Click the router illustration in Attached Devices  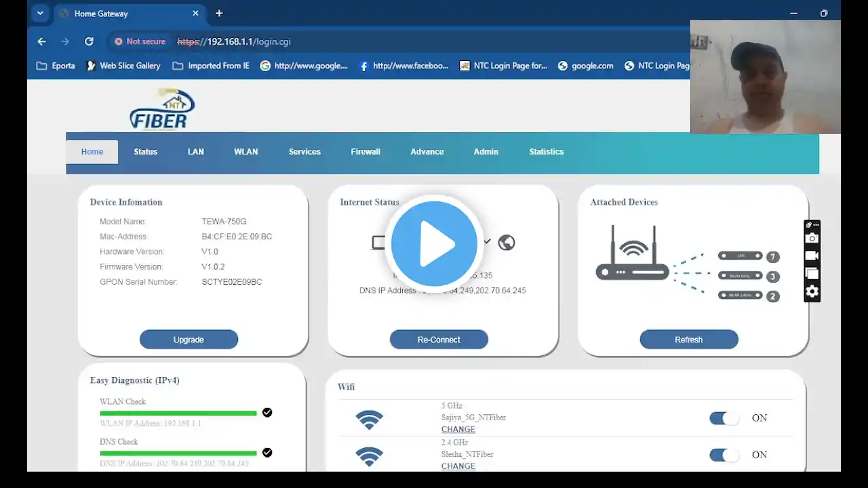point(633,253)
